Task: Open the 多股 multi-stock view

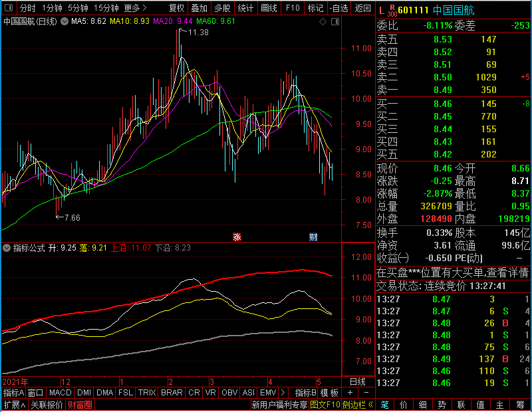Action: 222,8
